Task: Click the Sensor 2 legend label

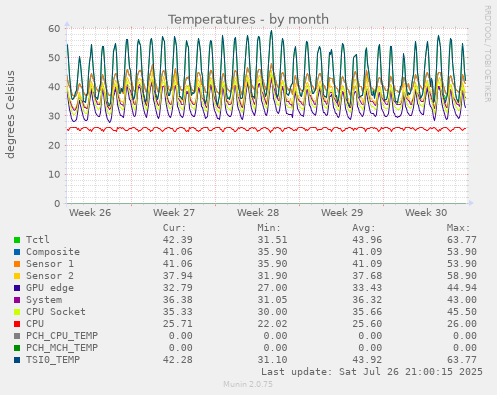Action: pos(50,276)
